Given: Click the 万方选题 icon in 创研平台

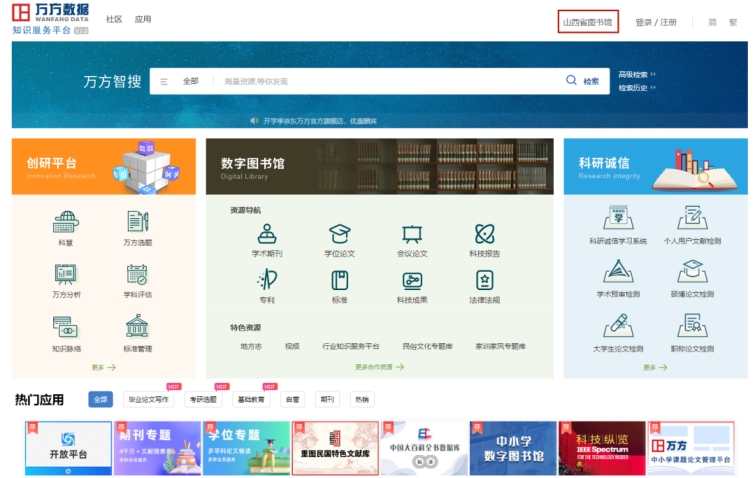Looking at the screenshot, I should tap(137, 222).
